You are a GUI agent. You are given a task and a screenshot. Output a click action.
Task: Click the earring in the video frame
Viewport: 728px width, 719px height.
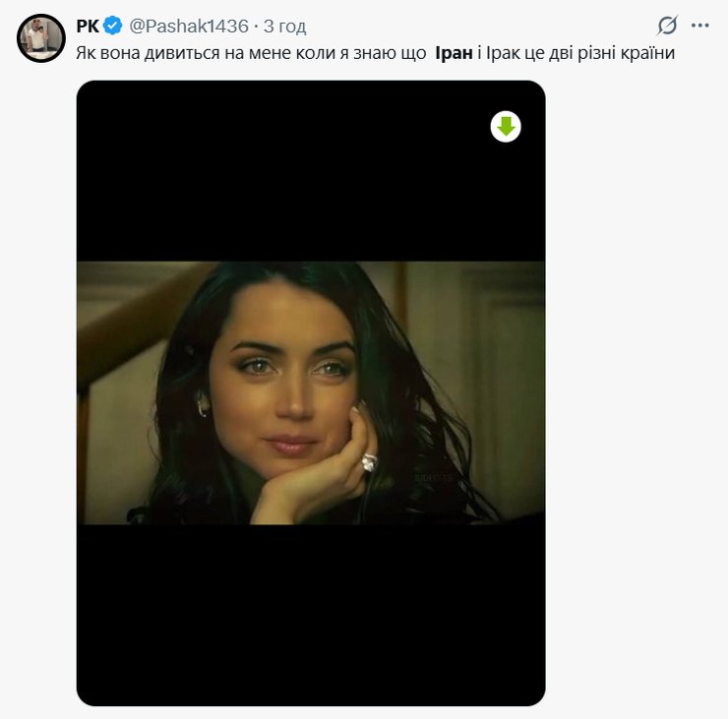[x=203, y=405]
